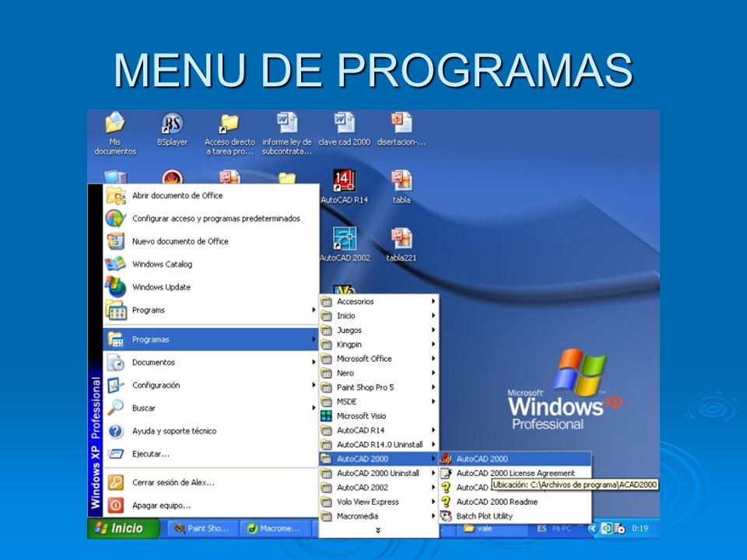Open the informe ley de subcontrata document
Viewport: 747px width, 560px height.
coord(287,133)
